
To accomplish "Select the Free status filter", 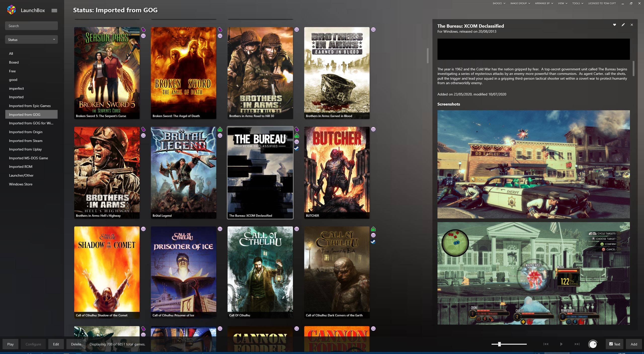I will coord(31,71).
